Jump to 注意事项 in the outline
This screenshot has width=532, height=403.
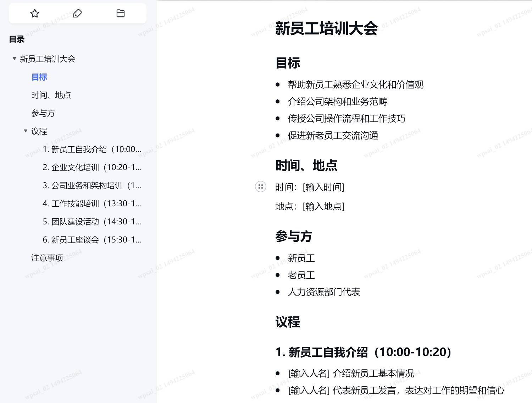tap(47, 258)
